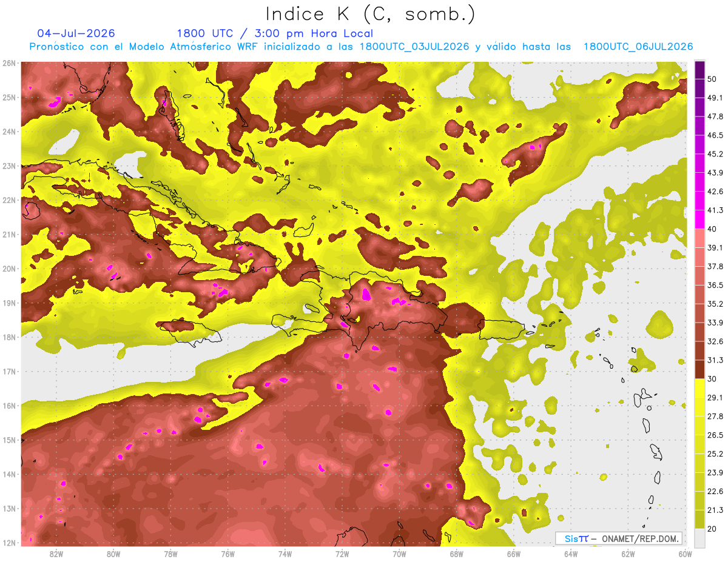The image size is (728, 562).
Task: Click legend value "36.5"
Action: click(x=715, y=285)
